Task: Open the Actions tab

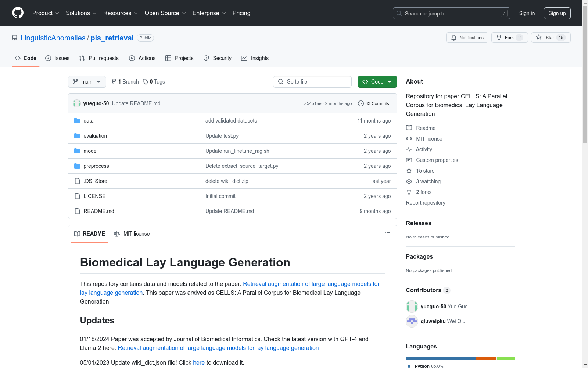Action: click(143, 58)
